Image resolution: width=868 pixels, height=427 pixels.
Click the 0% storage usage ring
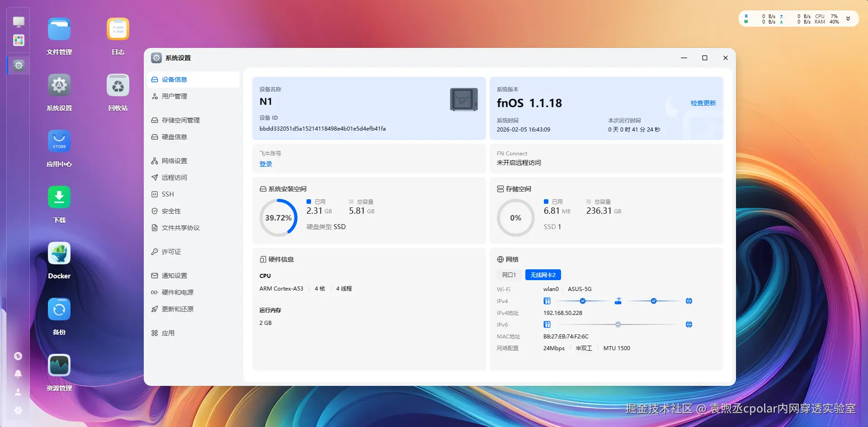[x=516, y=218]
